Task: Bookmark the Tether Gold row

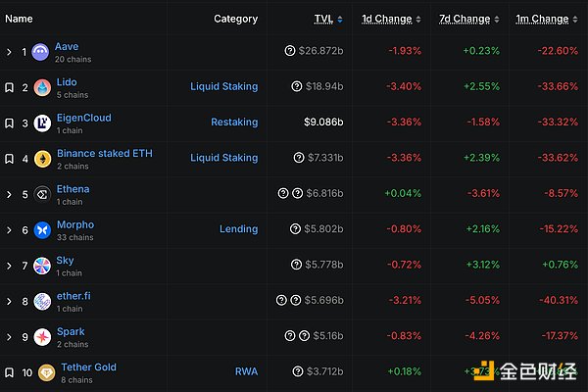Action: click(9, 372)
